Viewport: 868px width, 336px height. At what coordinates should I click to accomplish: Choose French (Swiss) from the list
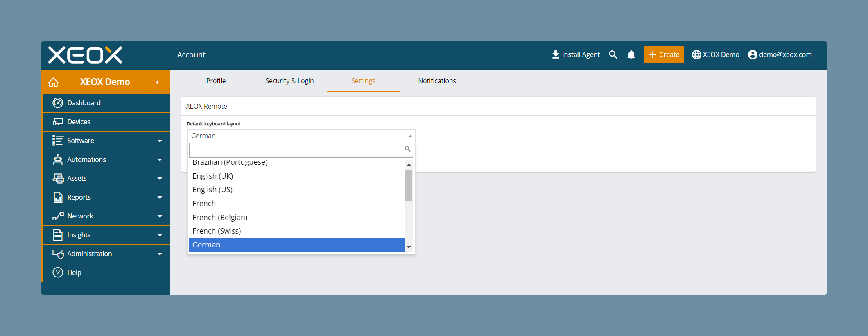click(x=297, y=231)
